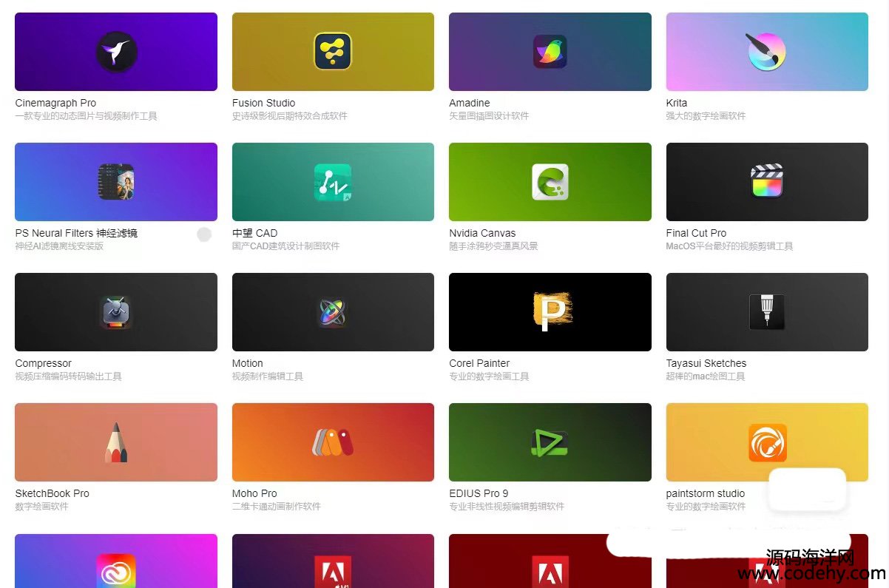Click the PS Neural Filters app icon
The width and height of the screenshot is (889, 588).
pyautogui.click(x=116, y=182)
